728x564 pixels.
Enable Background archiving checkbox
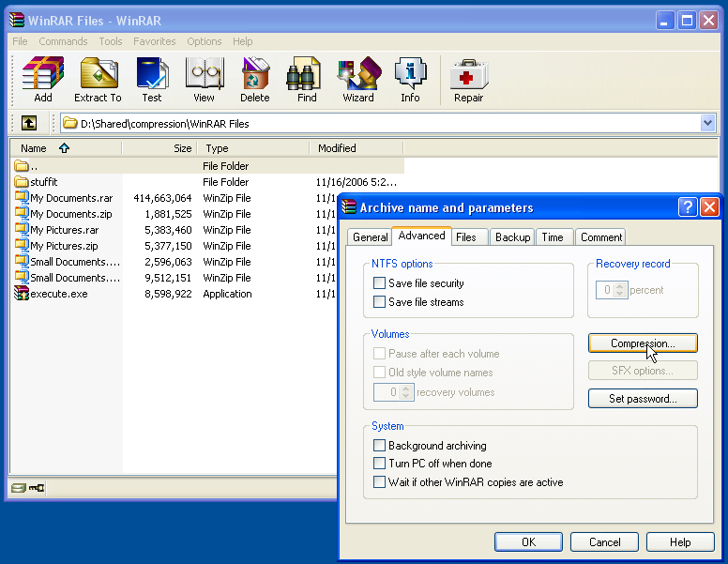tap(379, 446)
